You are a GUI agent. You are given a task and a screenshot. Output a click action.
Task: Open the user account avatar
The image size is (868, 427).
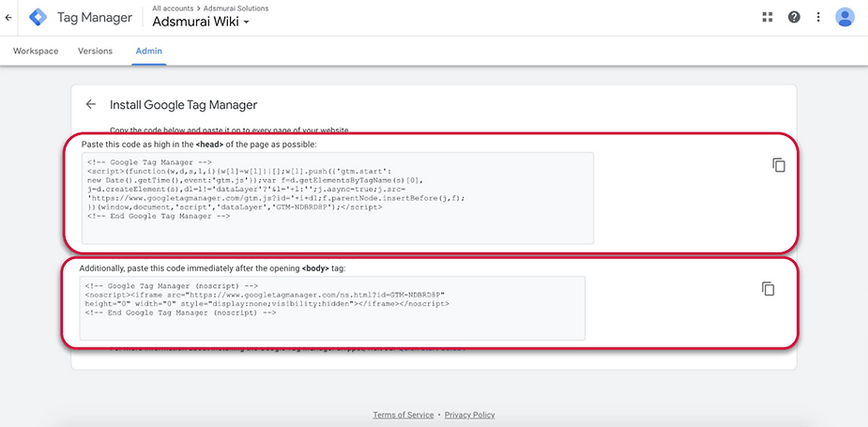(845, 17)
